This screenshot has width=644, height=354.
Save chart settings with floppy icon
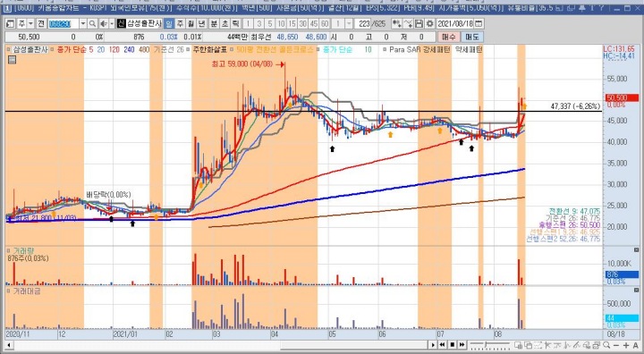point(419,24)
